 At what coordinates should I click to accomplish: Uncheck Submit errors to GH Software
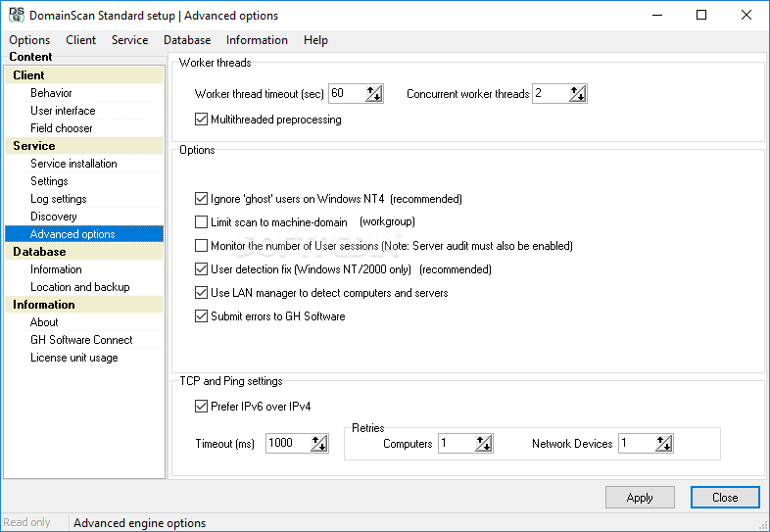201,316
